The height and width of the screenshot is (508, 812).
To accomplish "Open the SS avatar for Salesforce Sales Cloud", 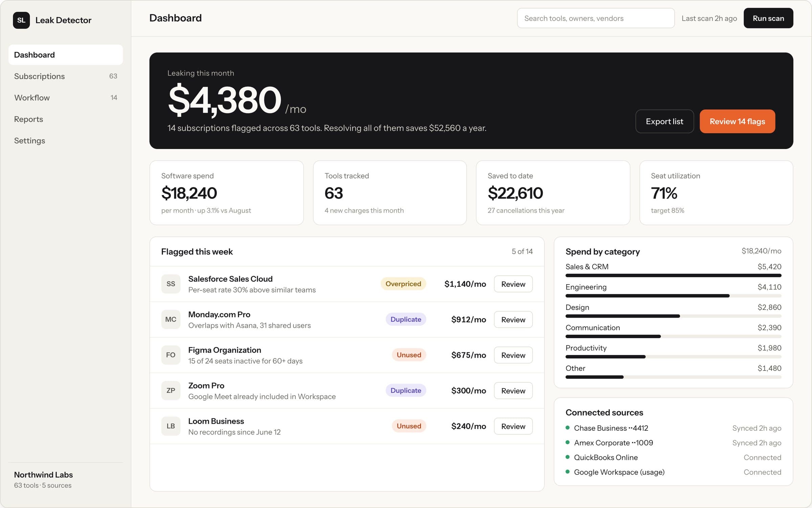I will pos(171,284).
